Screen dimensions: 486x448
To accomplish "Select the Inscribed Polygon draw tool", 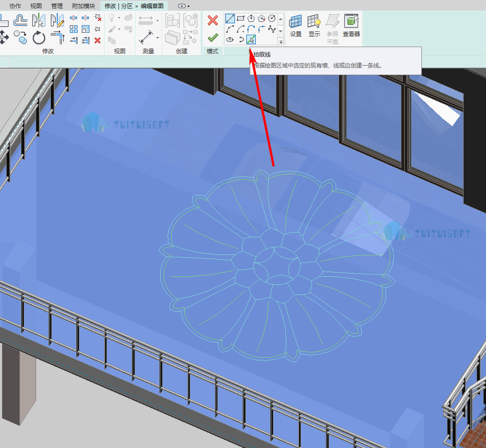I will 251,19.
